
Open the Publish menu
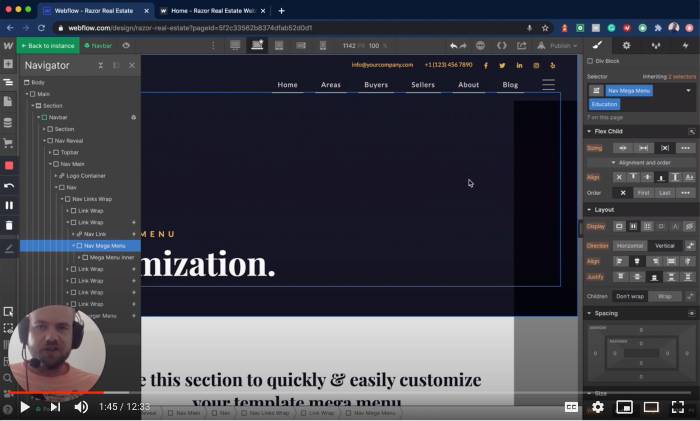pyautogui.click(x=563, y=45)
